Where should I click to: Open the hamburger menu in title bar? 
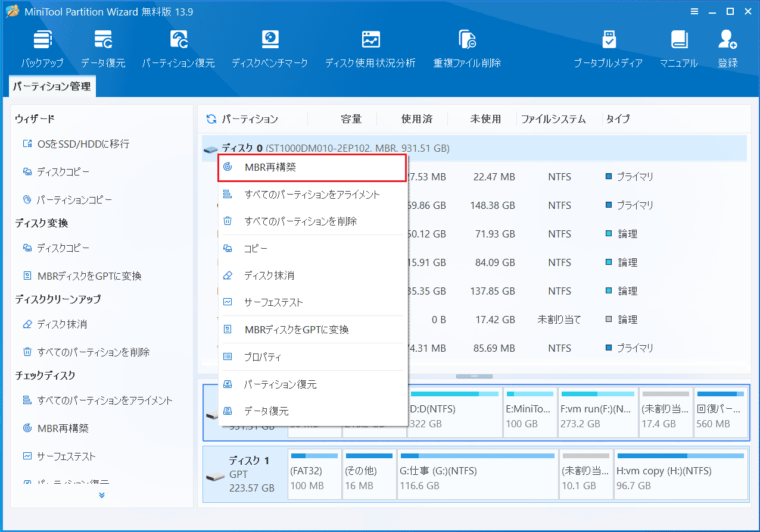694,11
